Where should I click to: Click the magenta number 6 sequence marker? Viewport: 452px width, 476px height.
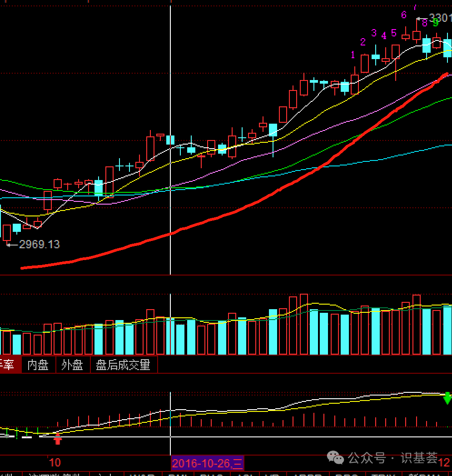pos(403,15)
